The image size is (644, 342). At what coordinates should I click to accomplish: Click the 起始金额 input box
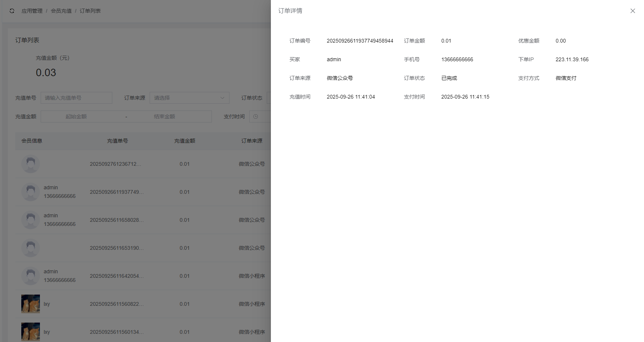(76, 116)
